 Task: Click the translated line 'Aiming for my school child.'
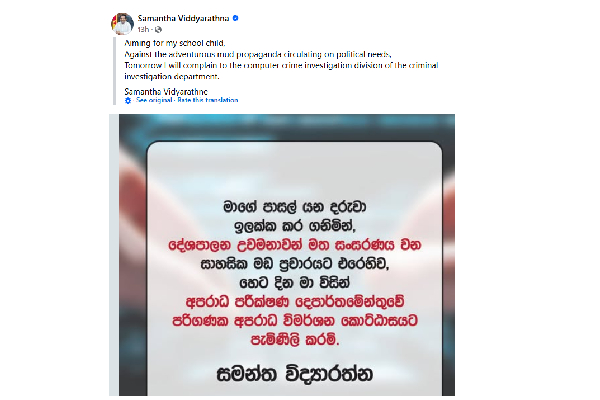(175, 43)
